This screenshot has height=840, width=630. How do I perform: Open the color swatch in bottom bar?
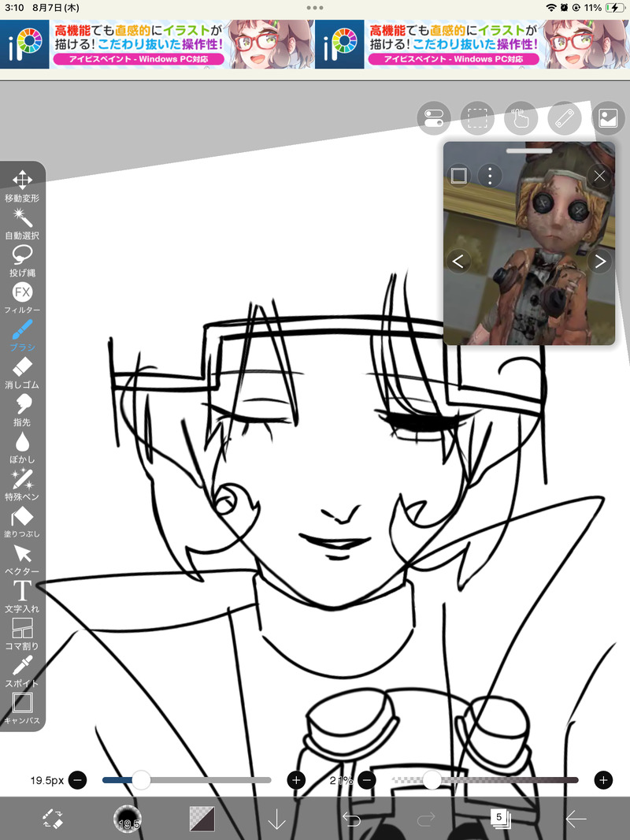coord(202,819)
